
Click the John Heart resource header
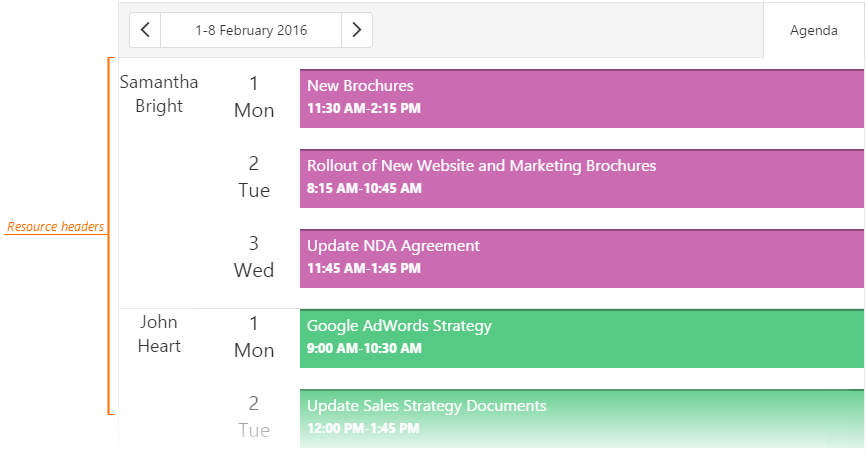[x=160, y=334]
